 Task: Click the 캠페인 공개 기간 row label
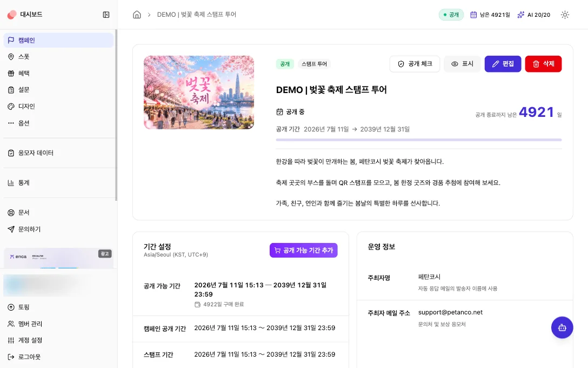pyautogui.click(x=165, y=328)
